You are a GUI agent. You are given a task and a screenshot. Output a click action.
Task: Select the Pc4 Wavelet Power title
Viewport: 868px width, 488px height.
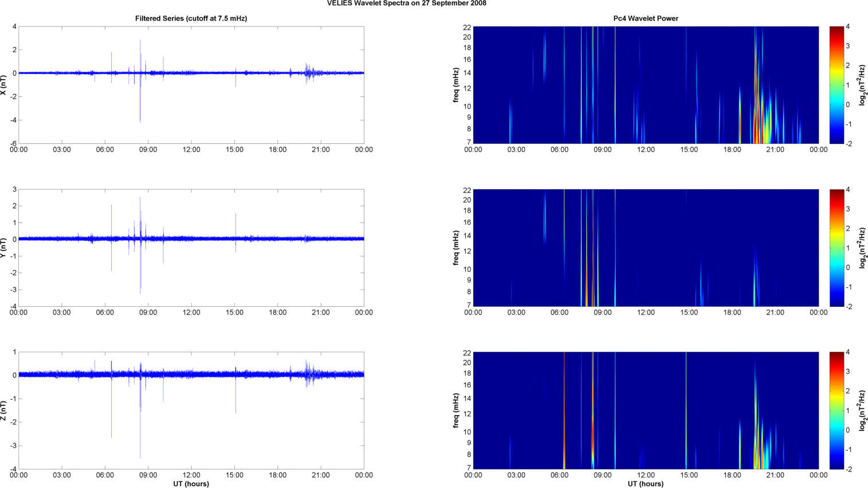(x=645, y=18)
